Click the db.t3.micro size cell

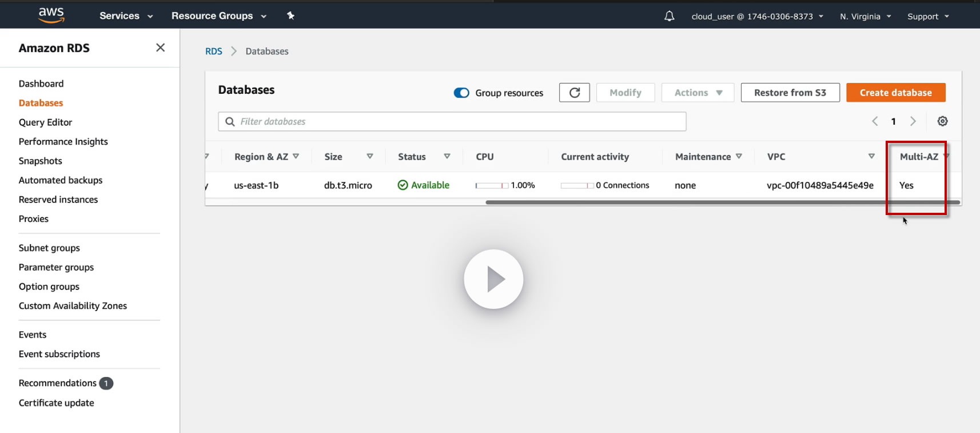(348, 185)
